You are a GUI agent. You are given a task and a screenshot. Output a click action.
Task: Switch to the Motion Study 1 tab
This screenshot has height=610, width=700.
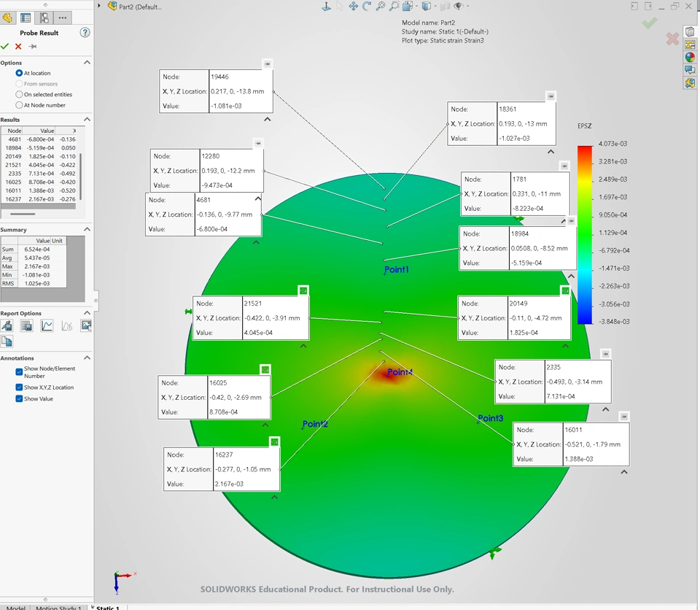[58, 607]
